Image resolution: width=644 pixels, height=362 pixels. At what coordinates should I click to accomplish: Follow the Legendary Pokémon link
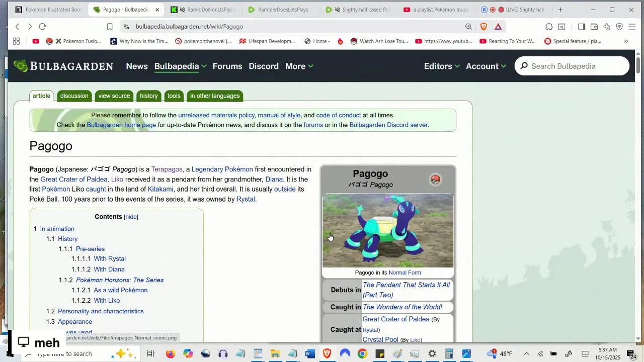tap(222, 169)
